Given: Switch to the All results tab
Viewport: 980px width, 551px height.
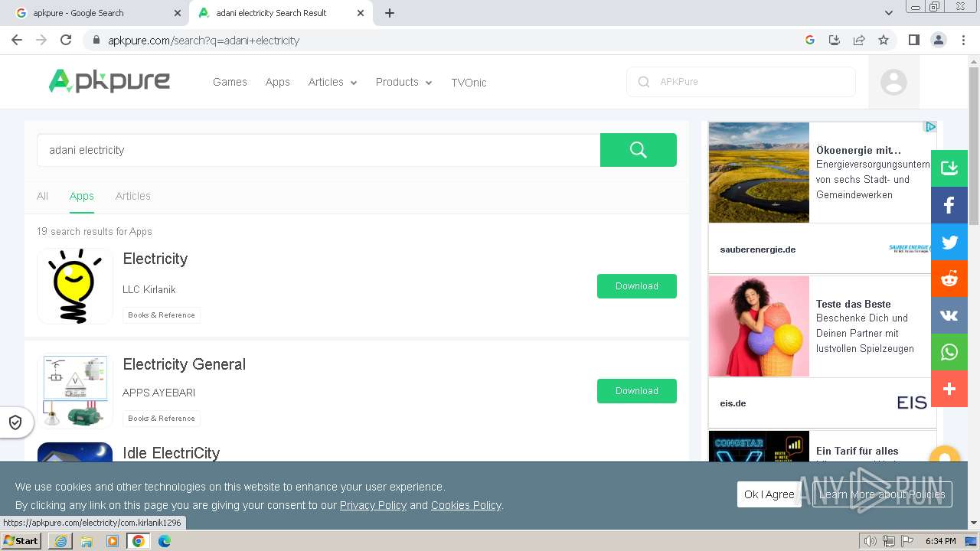Looking at the screenshot, I should click(42, 196).
